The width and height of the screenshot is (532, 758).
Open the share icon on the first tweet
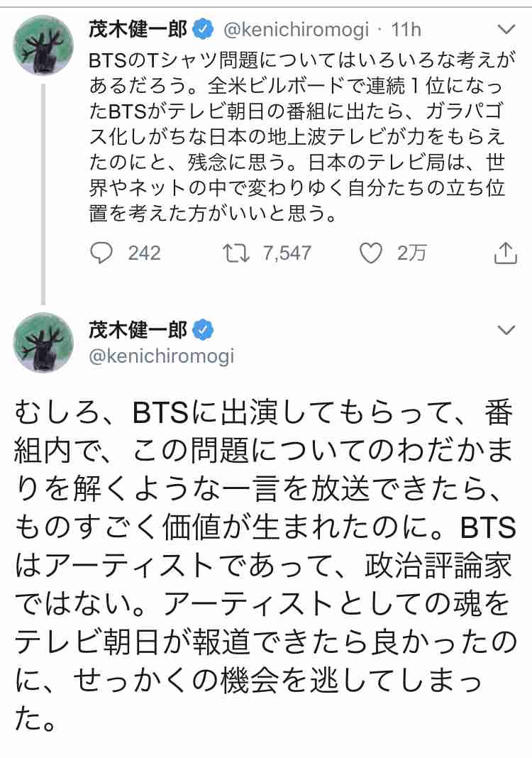point(506,251)
